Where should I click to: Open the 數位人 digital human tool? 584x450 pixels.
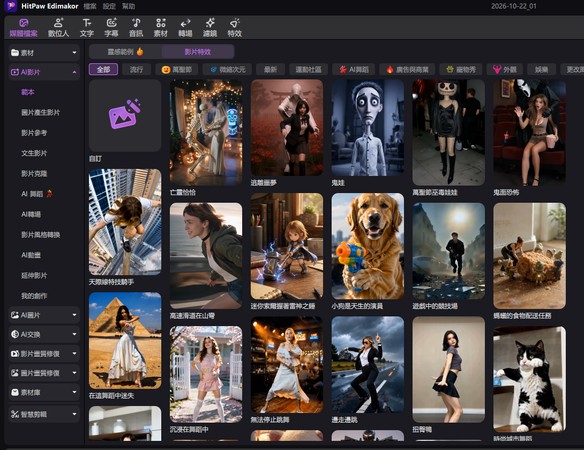tap(58, 28)
